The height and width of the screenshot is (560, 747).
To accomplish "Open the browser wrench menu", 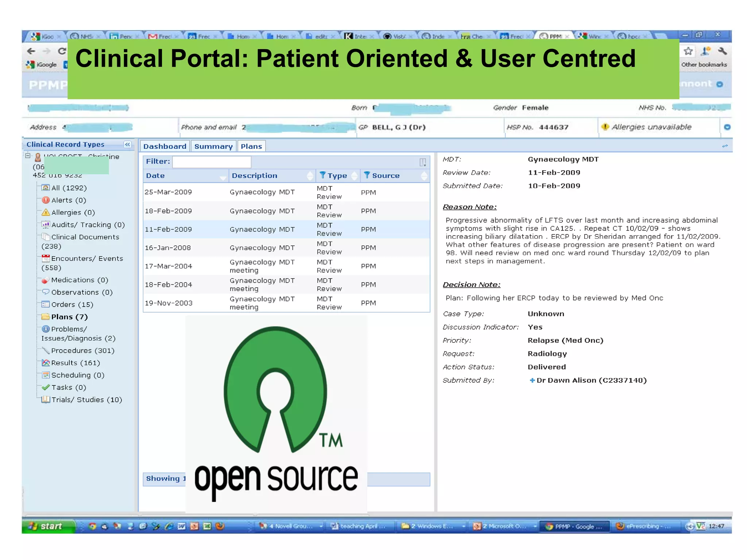I will point(722,51).
